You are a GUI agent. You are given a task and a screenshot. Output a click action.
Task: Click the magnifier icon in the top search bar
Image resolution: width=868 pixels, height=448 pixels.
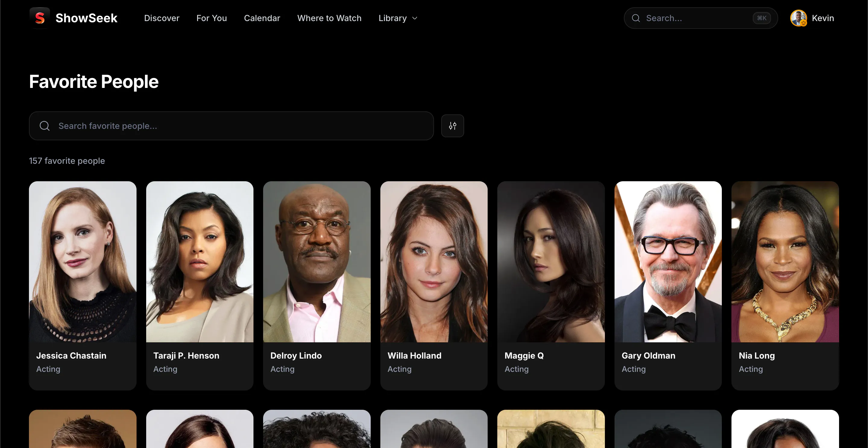coord(636,18)
